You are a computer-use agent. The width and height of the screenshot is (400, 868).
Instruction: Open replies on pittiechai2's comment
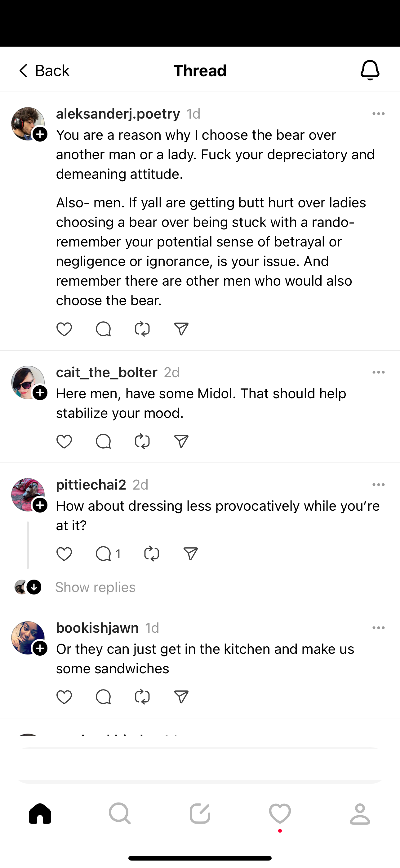point(108,554)
